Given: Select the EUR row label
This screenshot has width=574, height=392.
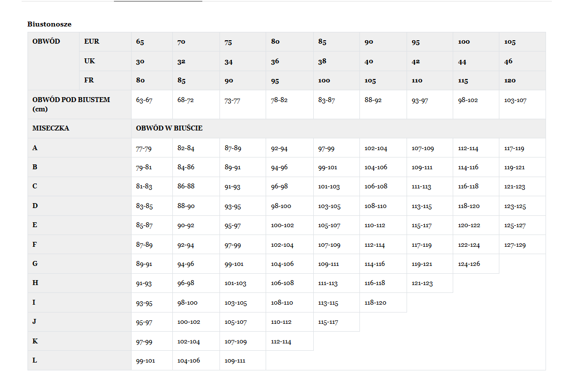Looking at the screenshot, I should pos(92,42).
